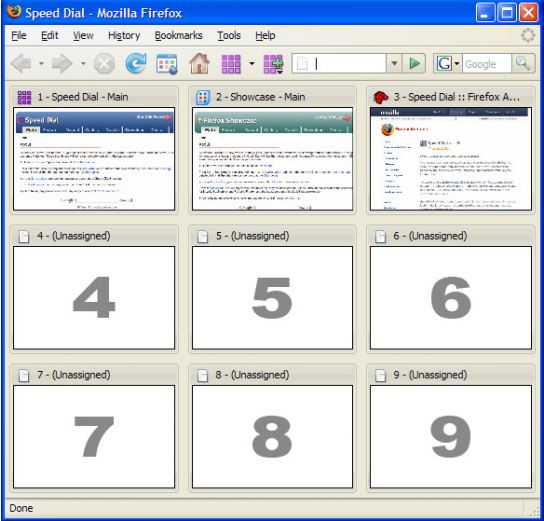
Task: Click blank page icon of dial 8
Action: tap(203, 375)
